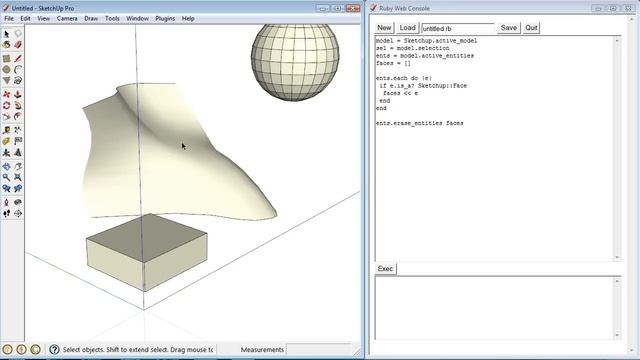
Task: Select the Axes tool
Action: pyautogui.click(x=7, y=153)
